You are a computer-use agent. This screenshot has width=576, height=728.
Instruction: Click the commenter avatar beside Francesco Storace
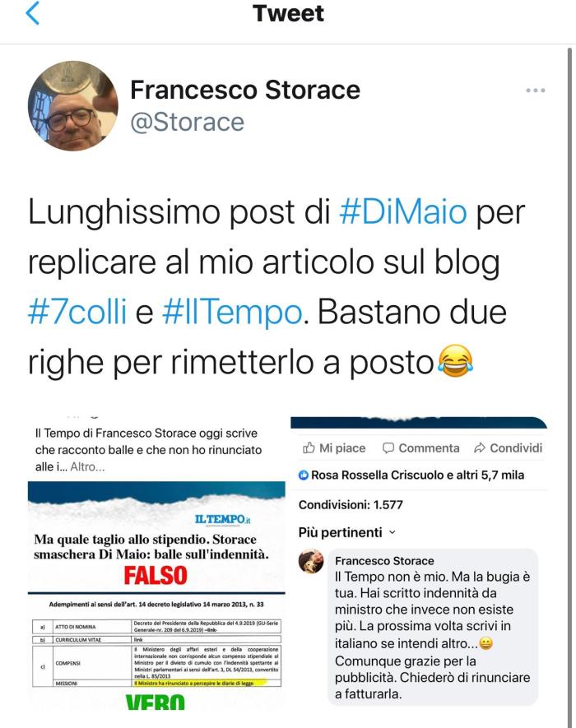[311, 561]
